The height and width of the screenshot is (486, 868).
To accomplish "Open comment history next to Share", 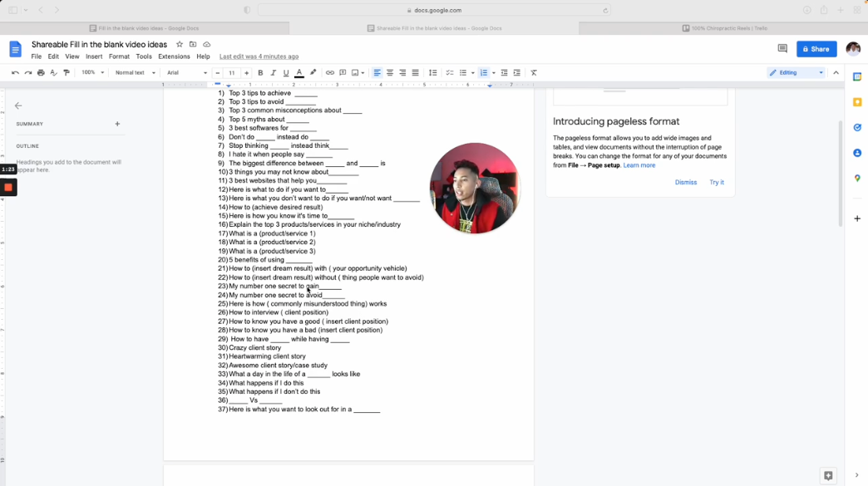I will [782, 49].
